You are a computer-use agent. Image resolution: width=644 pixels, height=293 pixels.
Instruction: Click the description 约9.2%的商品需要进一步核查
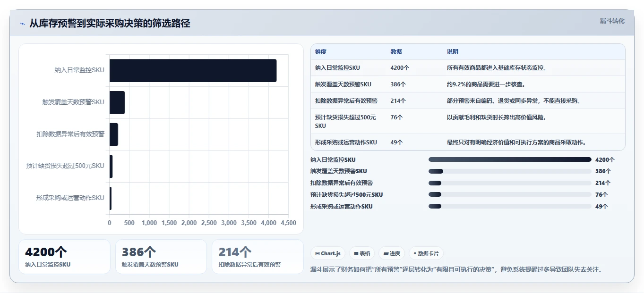click(486, 84)
